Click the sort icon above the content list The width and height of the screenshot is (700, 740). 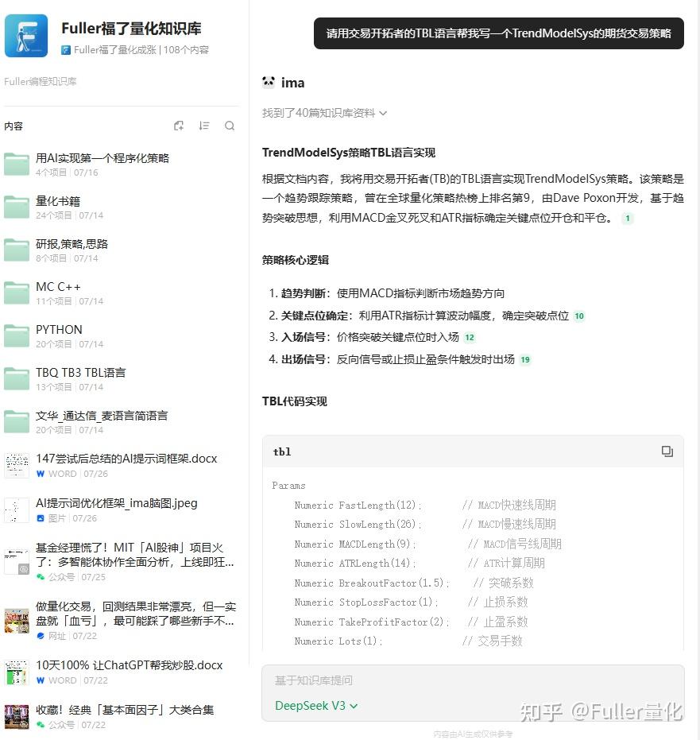click(204, 125)
